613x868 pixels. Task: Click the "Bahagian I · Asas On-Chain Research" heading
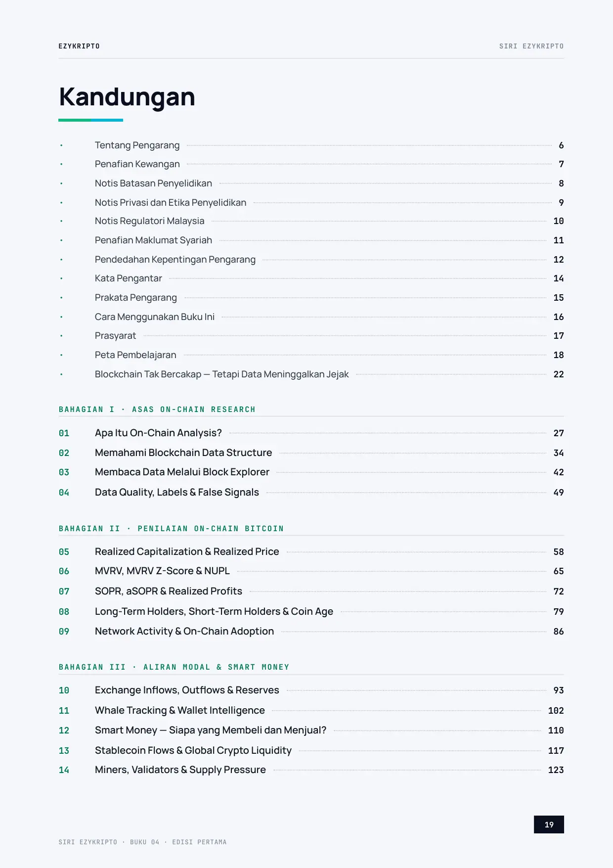(x=157, y=410)
